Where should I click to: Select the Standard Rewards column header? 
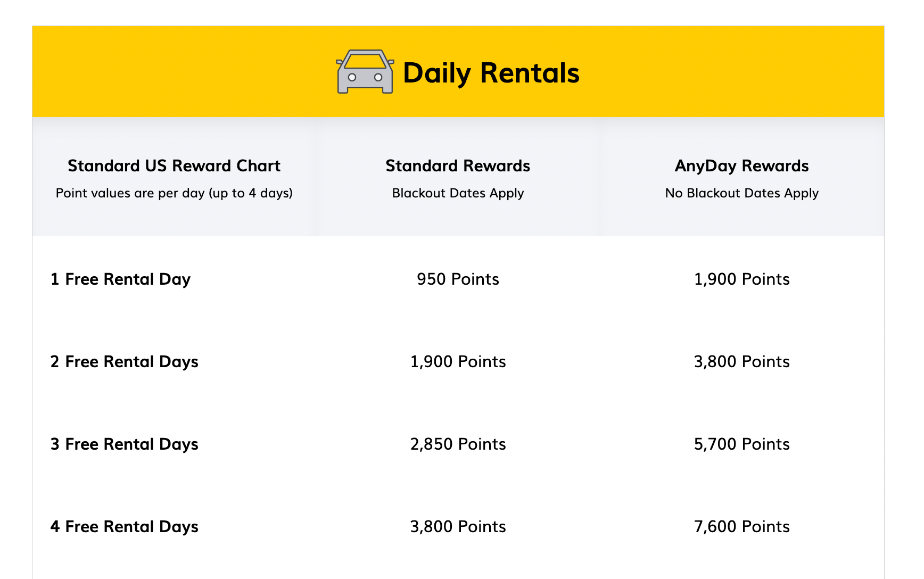pyautogui.click(x=458, y=166)
